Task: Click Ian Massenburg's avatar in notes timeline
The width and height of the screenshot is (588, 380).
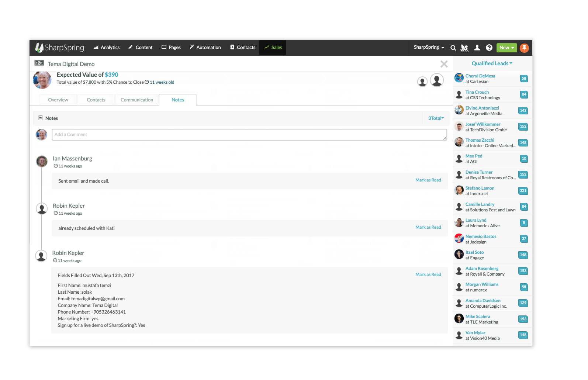Action: [42, 161]
